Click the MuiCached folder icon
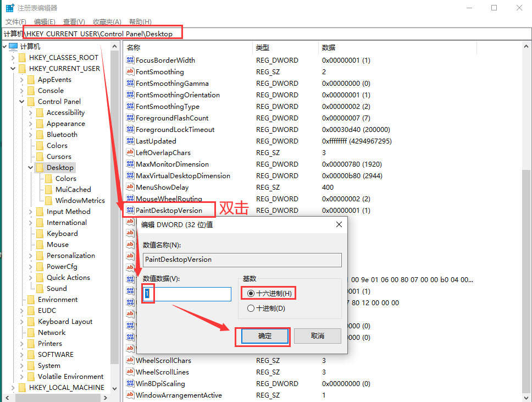Screen dimensions: 532x402 pos(49,190)
